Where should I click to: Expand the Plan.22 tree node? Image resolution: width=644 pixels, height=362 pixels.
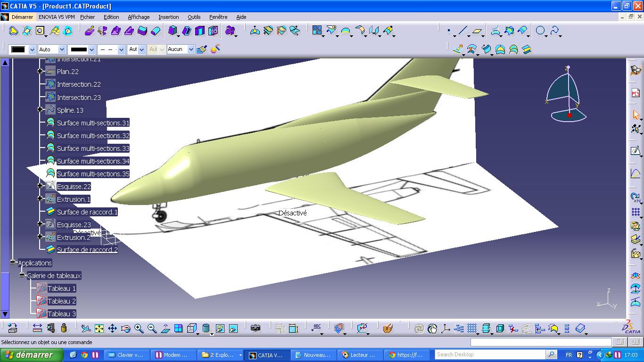click(x=40, y=71)
